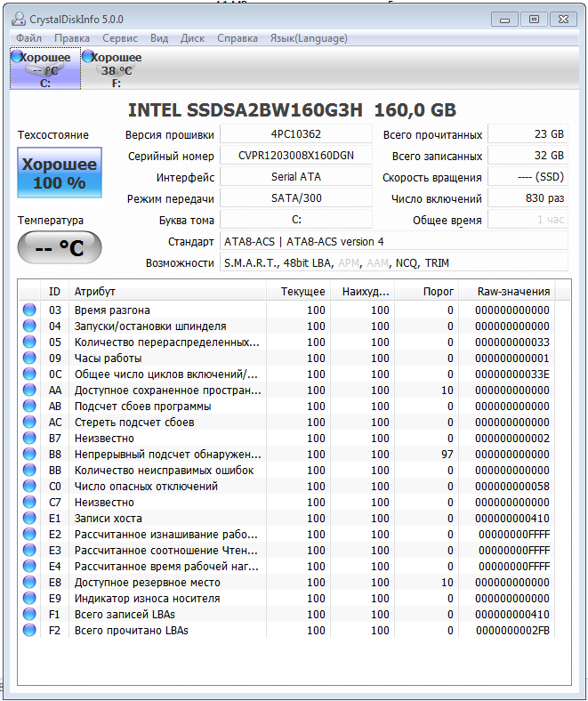
Task: Click the Атрибут column header
Action: pyautogui.click(x=167, y=292)
